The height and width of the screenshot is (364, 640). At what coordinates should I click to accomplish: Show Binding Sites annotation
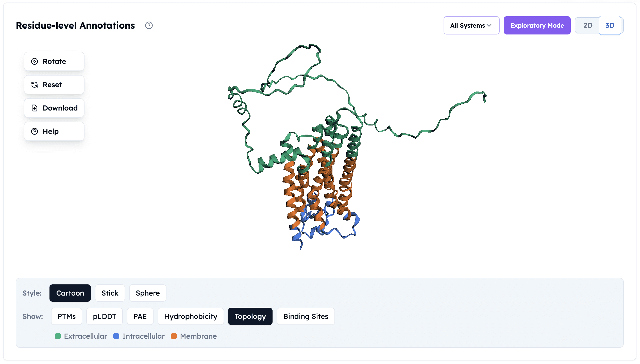point(306,316)
